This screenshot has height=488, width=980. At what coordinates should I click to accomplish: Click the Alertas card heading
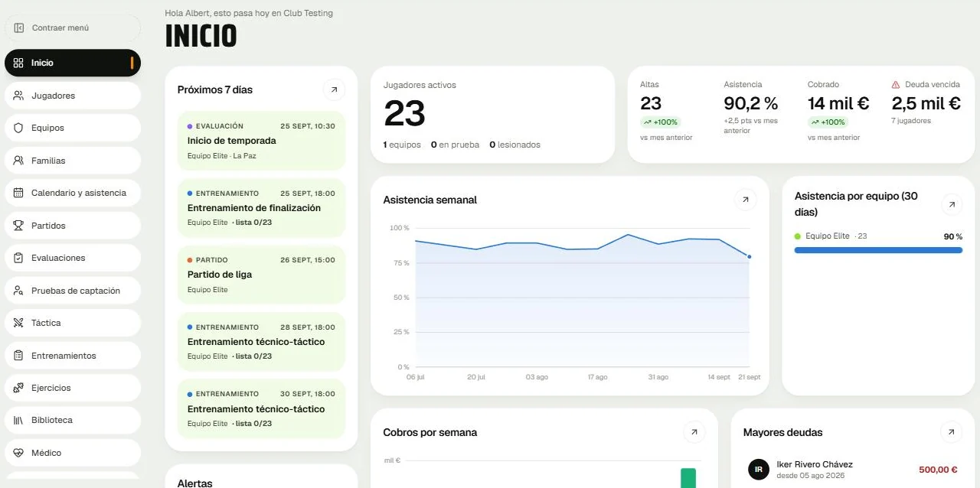coord(194,483)
